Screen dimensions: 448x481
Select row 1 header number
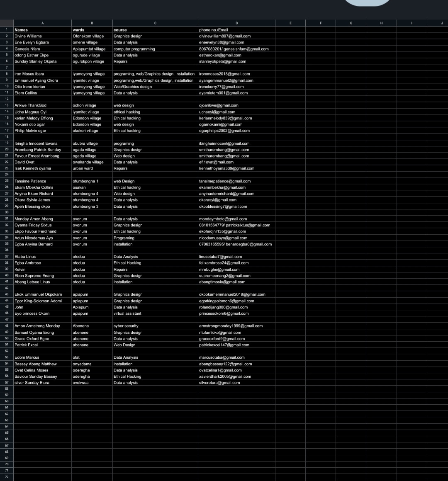[7, 30]
